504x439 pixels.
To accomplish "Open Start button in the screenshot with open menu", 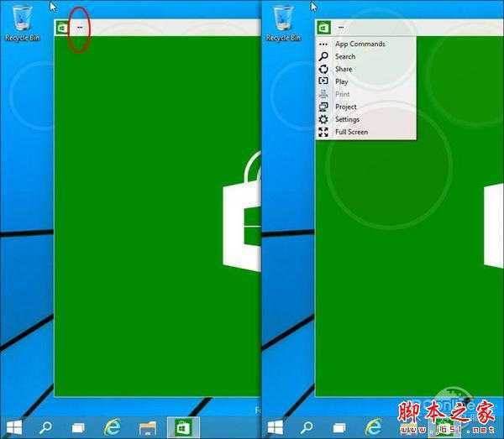I will 276,427.
